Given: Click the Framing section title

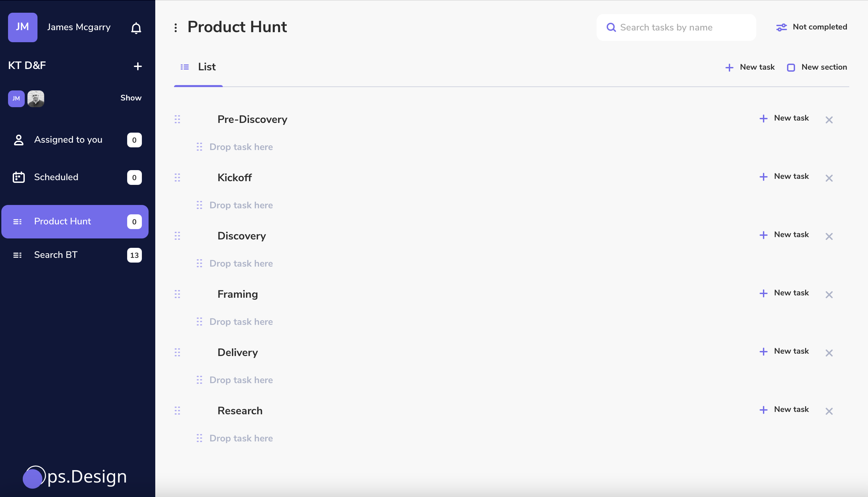Looking at the screenshot, I should [x=238, y=295].
